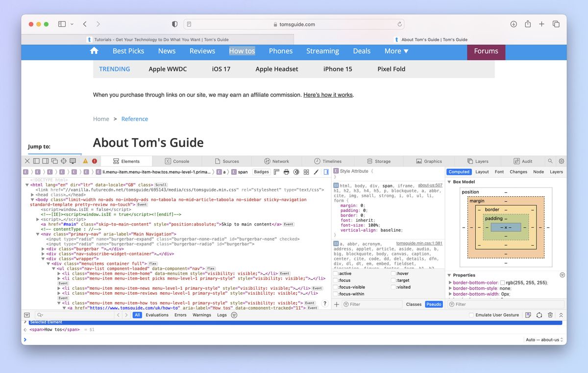Click the red errors icon in toolbar
The height and width of the screenshot is (373, 588).
point(94,161)
